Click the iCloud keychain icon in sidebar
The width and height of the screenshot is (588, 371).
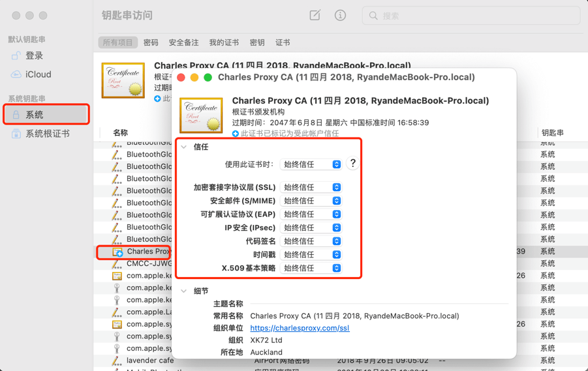[16, 74]
